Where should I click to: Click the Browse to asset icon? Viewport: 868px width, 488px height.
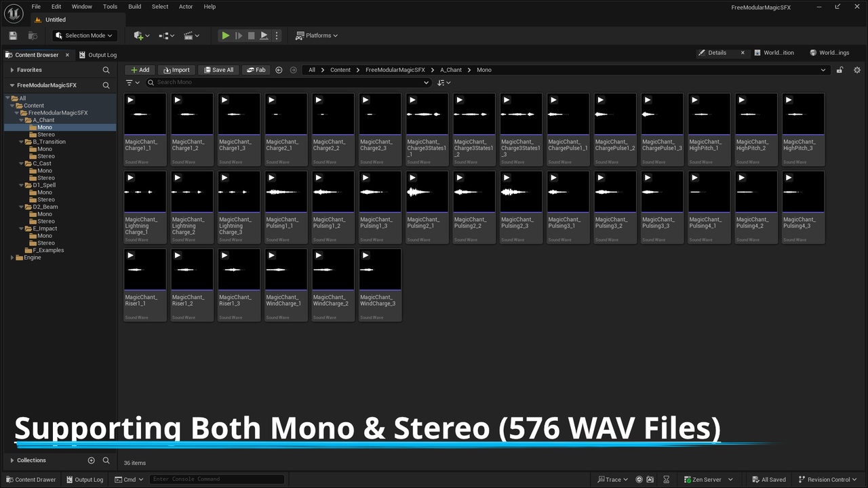click(33, 35)
